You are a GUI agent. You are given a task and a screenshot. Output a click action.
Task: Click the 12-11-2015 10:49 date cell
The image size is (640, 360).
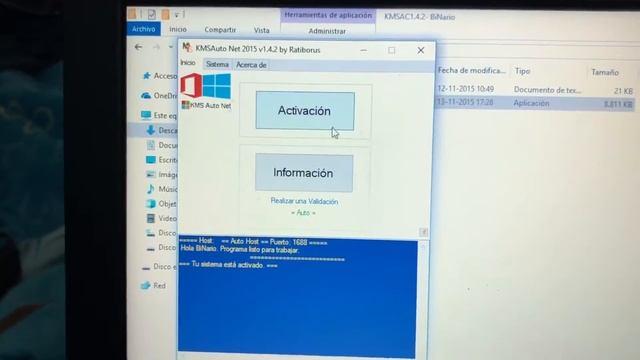tap(466, 89)
